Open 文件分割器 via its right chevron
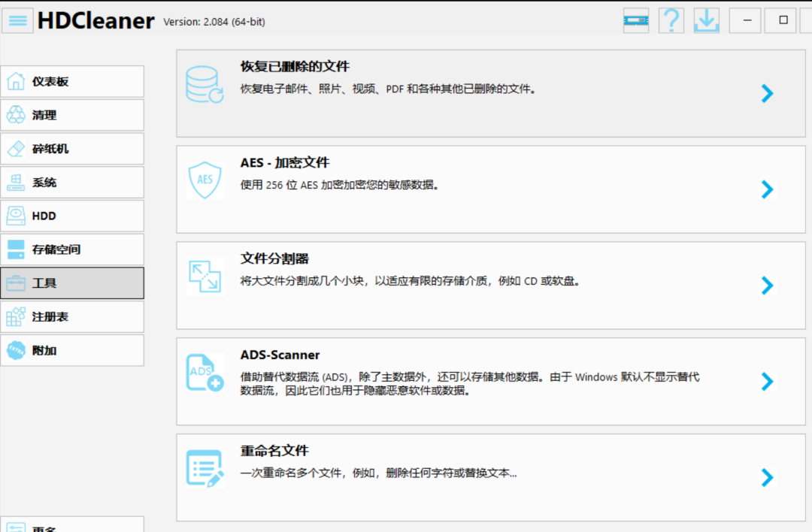 pos(768,285)
